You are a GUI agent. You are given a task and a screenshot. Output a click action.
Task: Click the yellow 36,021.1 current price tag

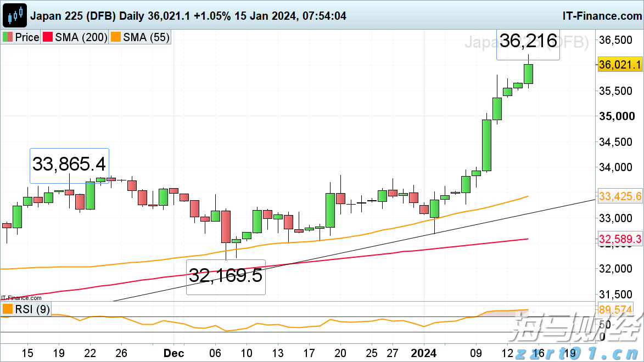(x=620, y=65)
